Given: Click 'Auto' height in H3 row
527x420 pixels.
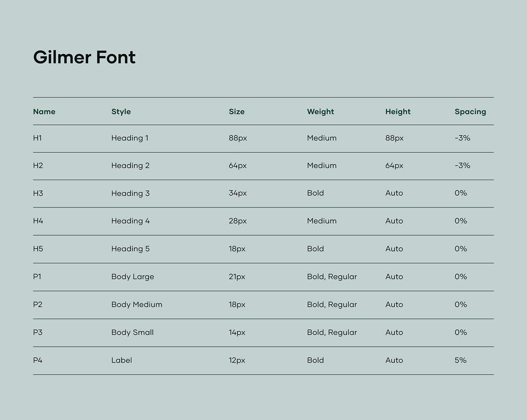Looking at the screenshot, I should click(x=394, y=193).
